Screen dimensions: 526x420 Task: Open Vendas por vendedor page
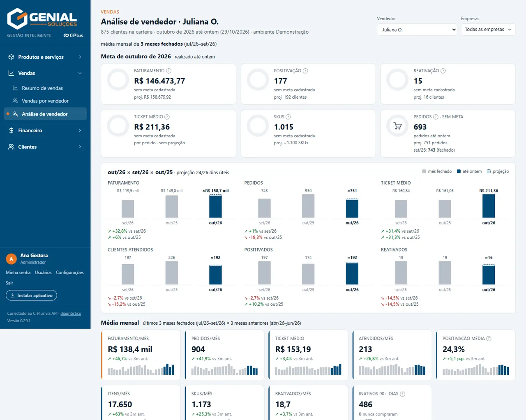(45, 101)
